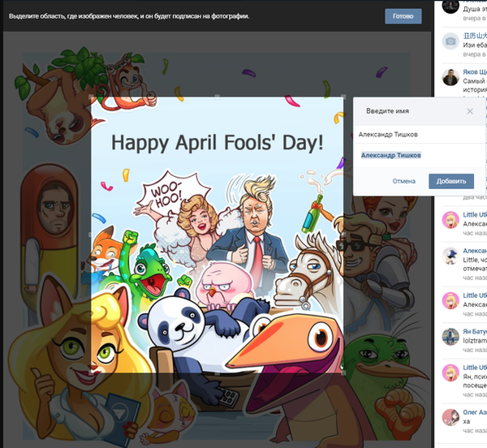
Task: Select the highlighted Александр Тишков suggestion
Action: [391, 155]
